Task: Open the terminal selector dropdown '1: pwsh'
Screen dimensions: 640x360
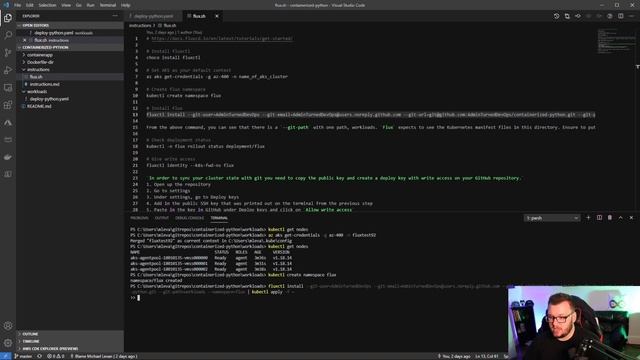Action: click(x=552, y=218)
